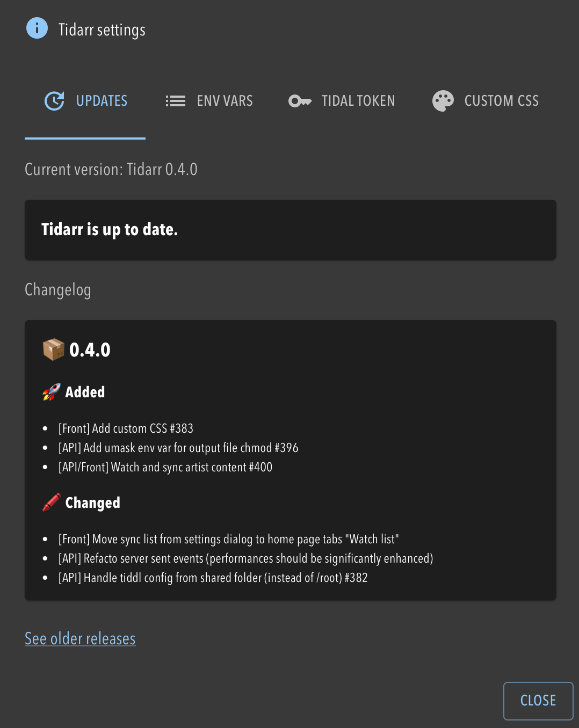Open the See older releases link
This screenshot has width=579, height=728.
tap(80, 639)
